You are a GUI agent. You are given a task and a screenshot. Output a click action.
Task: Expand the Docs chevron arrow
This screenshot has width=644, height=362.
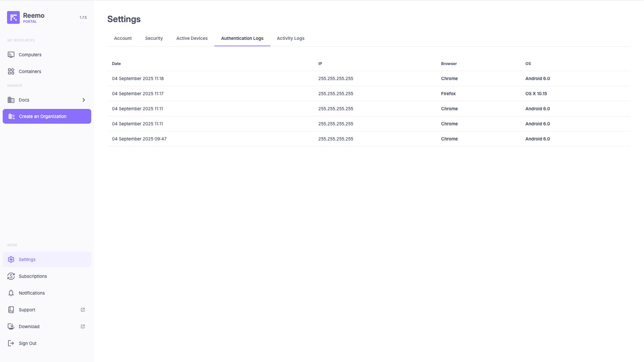pos(84,100)
